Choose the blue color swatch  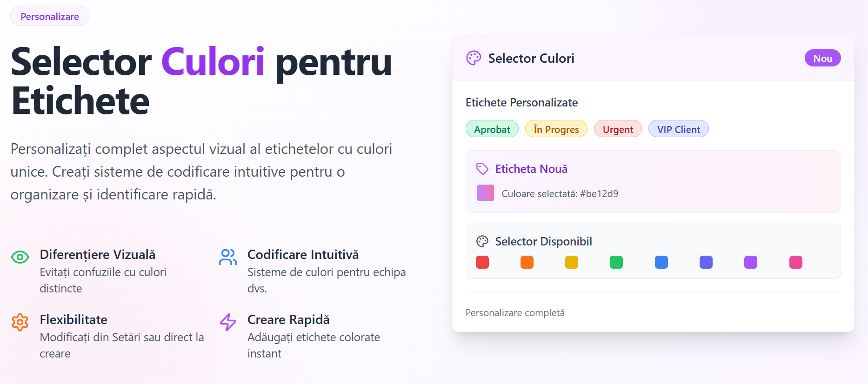pos(661,262)
